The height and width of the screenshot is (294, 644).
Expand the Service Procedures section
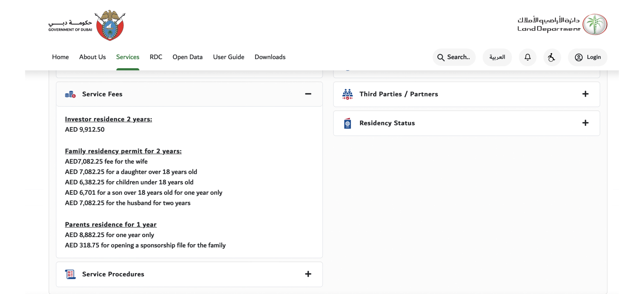[308, 274]
